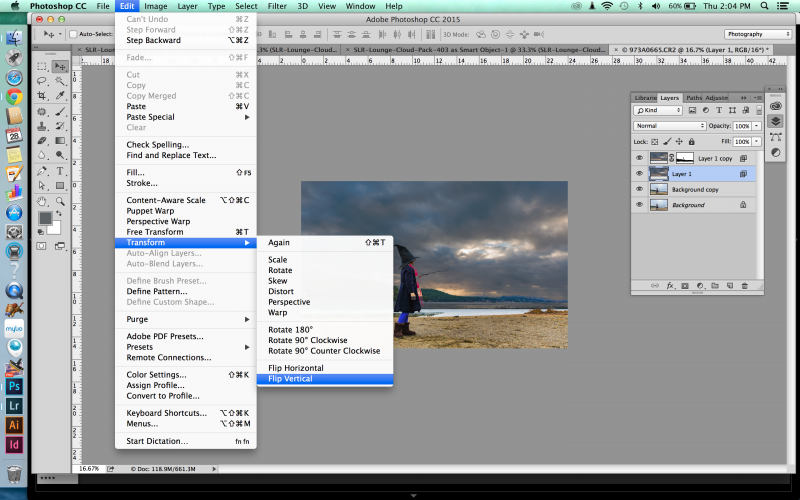The width and height of the screenshot is (800, 500).
Task: Select the Dodge tool
Action: 60,155
